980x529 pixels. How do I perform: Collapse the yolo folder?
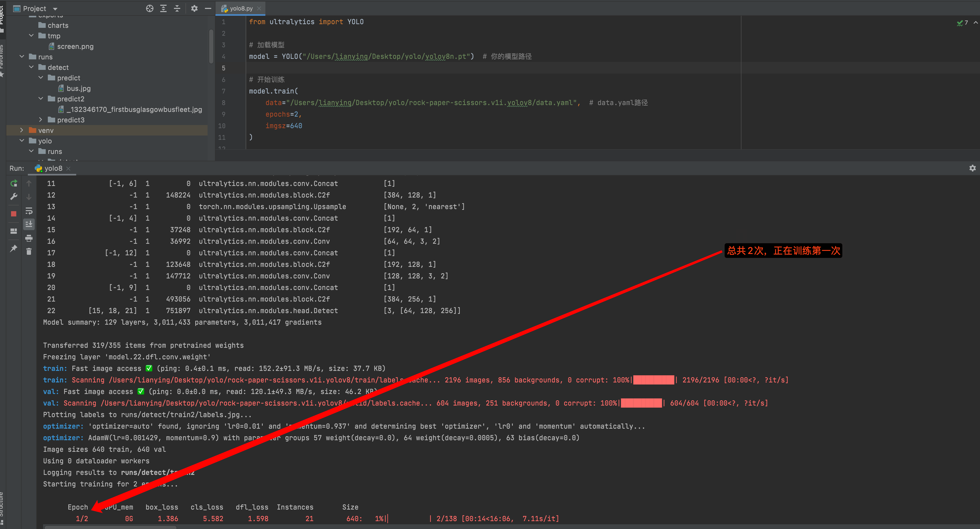point(22,141)
